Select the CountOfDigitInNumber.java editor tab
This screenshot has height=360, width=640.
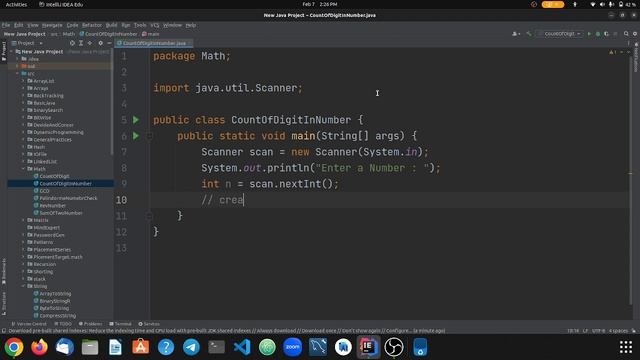tap(154, 43)
